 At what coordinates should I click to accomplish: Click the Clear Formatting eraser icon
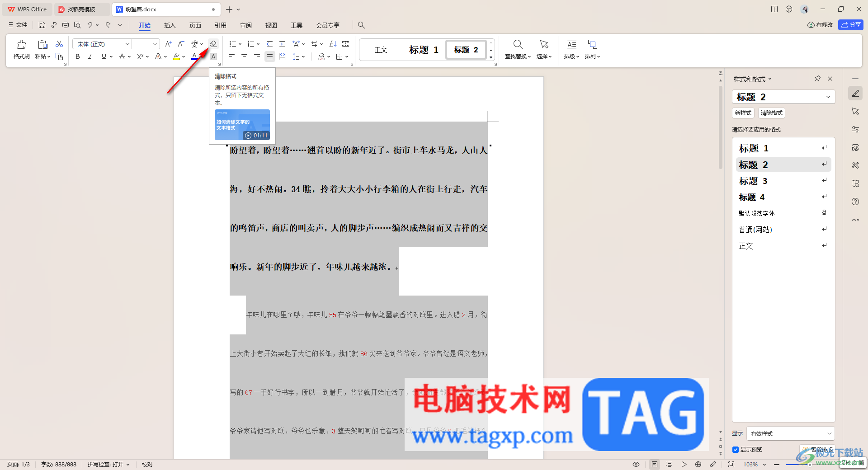213,44
